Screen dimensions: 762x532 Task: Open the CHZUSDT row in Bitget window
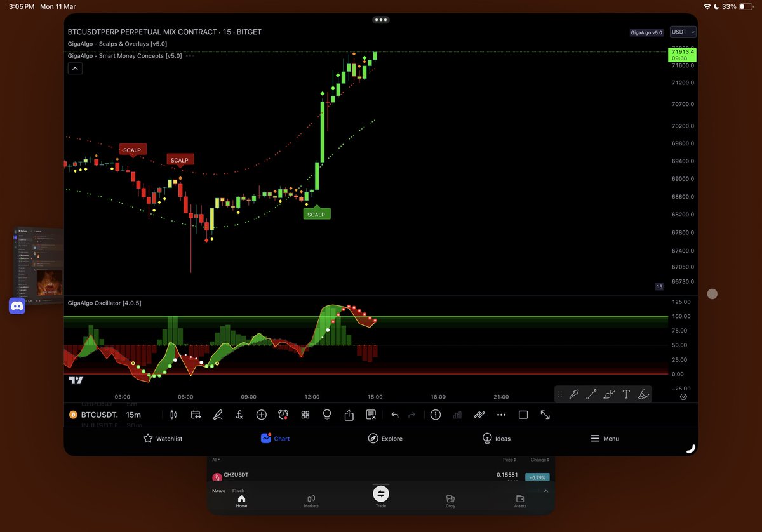coord(380,475)
